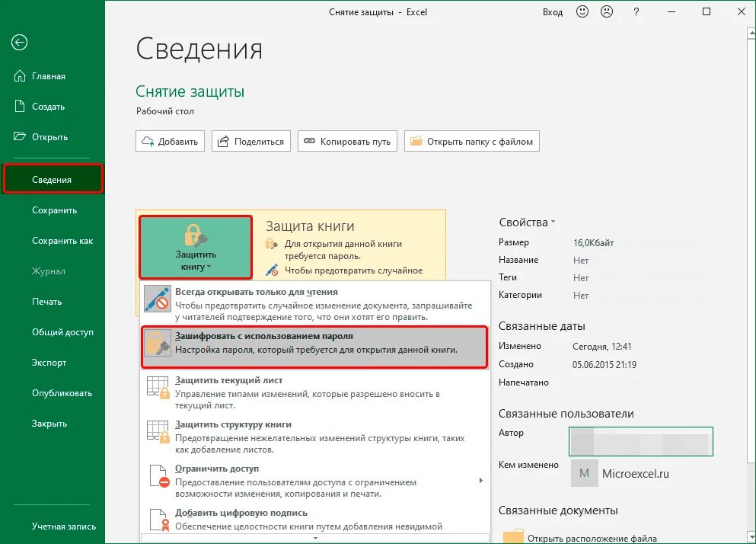756x544 pixels.
Task: Click the grid lock icon of Защитить структуру книги
Action: pyautogui.click(x=158, y=431)
